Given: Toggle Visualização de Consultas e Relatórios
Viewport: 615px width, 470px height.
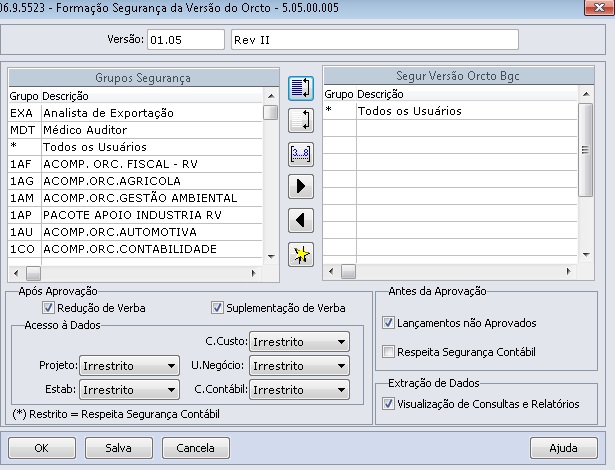Looking at the screenshot, I should click(388, 404).
